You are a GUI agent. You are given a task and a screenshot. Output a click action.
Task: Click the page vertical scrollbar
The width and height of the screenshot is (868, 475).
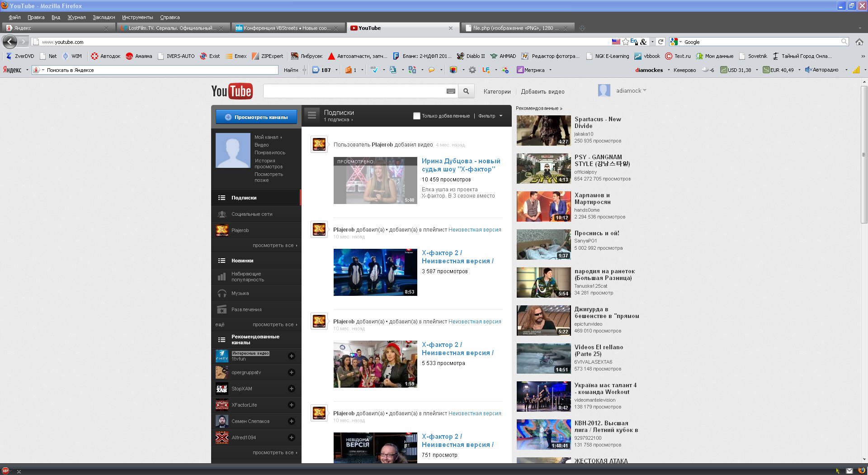click(864, 154)
